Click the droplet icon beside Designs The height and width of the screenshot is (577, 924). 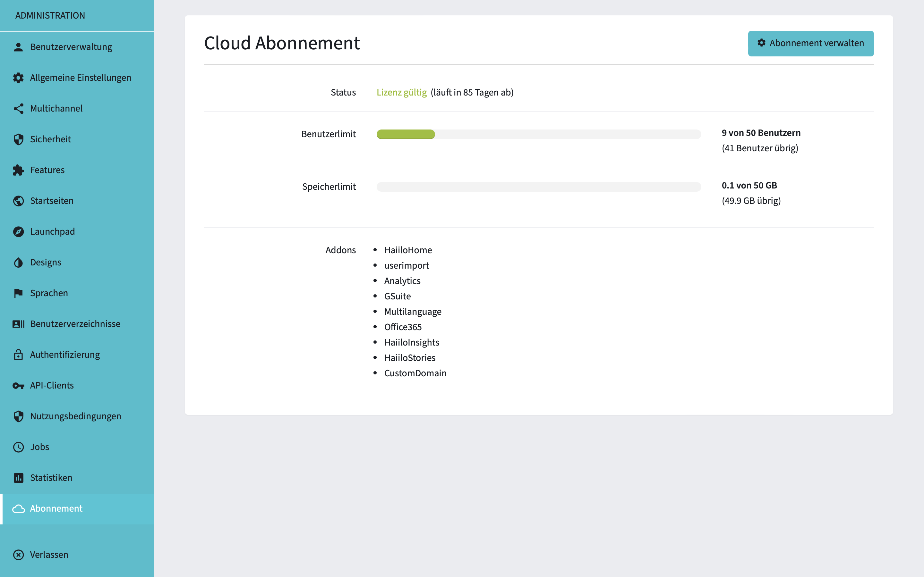(x=18, y=263)
